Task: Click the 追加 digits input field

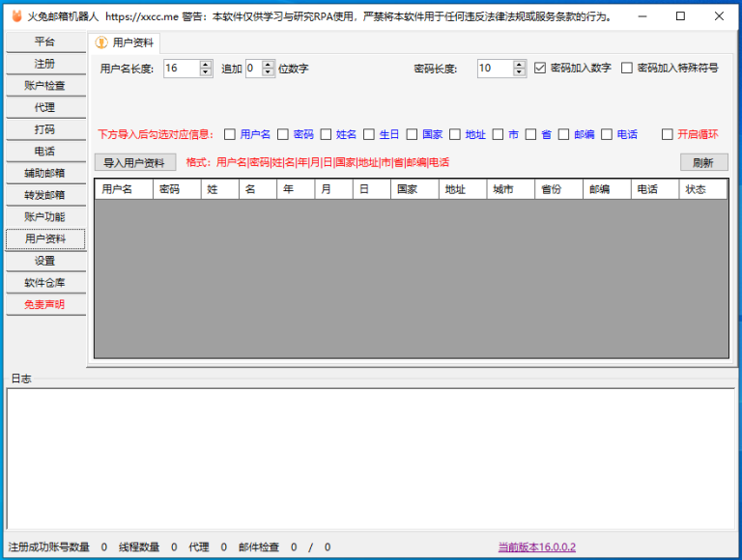Action: click(x=254, y=69)
